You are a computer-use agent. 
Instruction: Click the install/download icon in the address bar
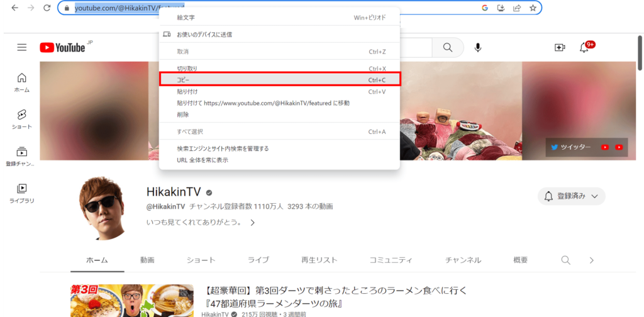point(501,8)
